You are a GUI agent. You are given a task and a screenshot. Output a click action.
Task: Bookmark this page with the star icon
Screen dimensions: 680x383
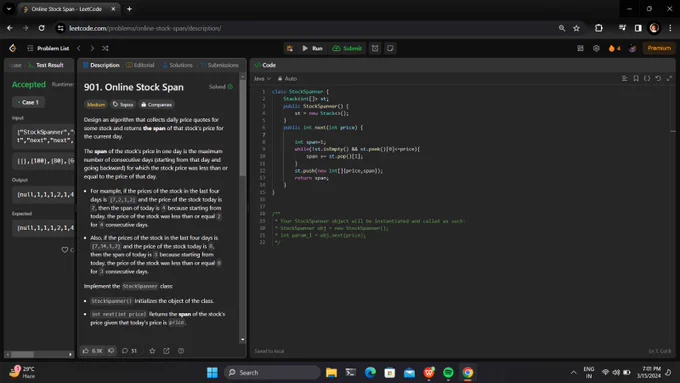coord(576,28)
